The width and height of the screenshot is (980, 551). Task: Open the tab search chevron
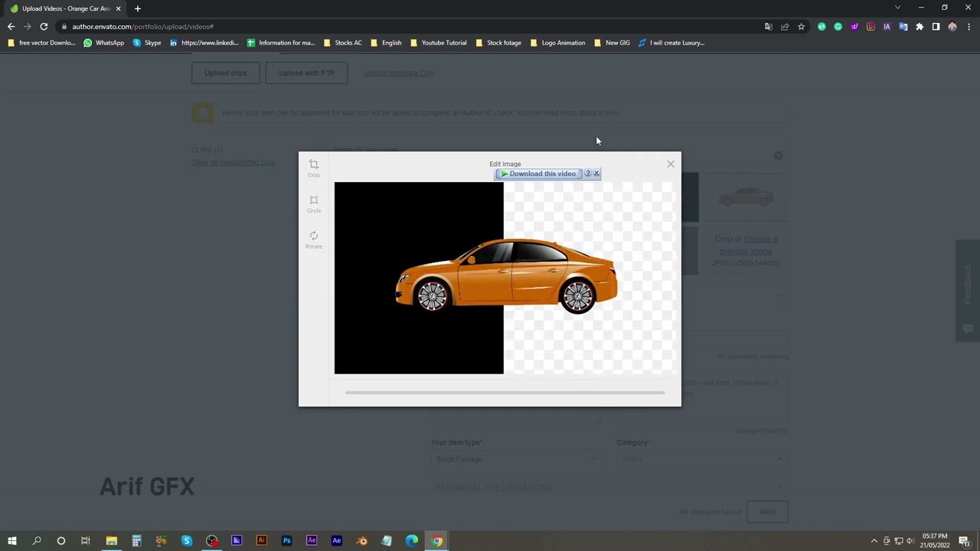pyautogui.click(x=897, y=8)
